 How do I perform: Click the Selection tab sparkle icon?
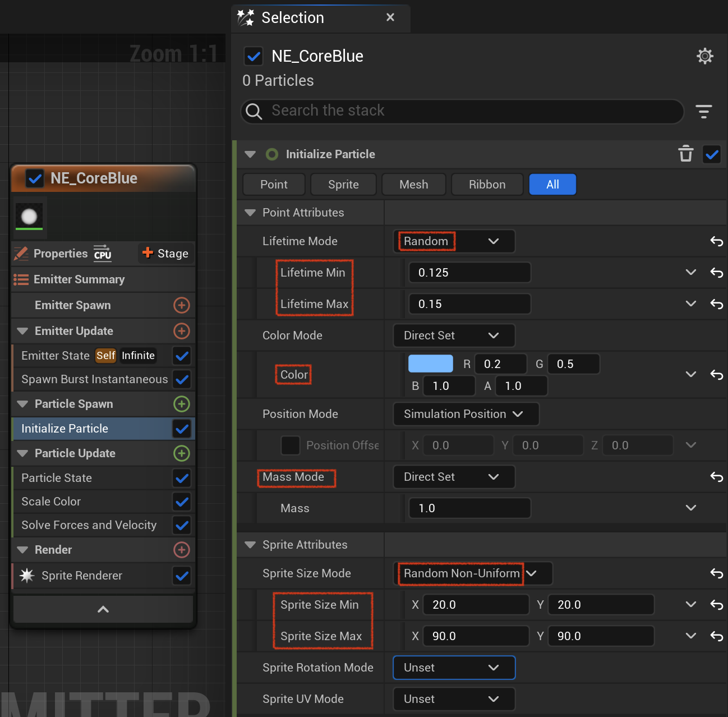click(246, 18)
